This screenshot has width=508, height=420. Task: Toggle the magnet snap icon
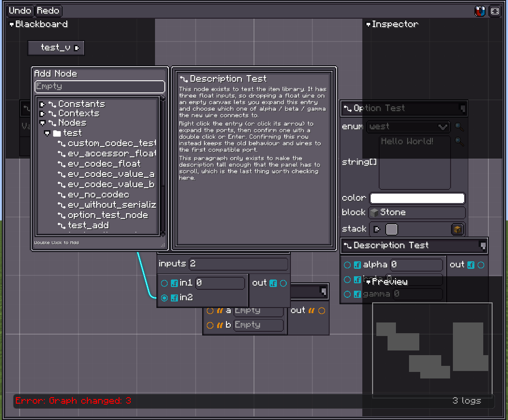[x=480, y=11]
